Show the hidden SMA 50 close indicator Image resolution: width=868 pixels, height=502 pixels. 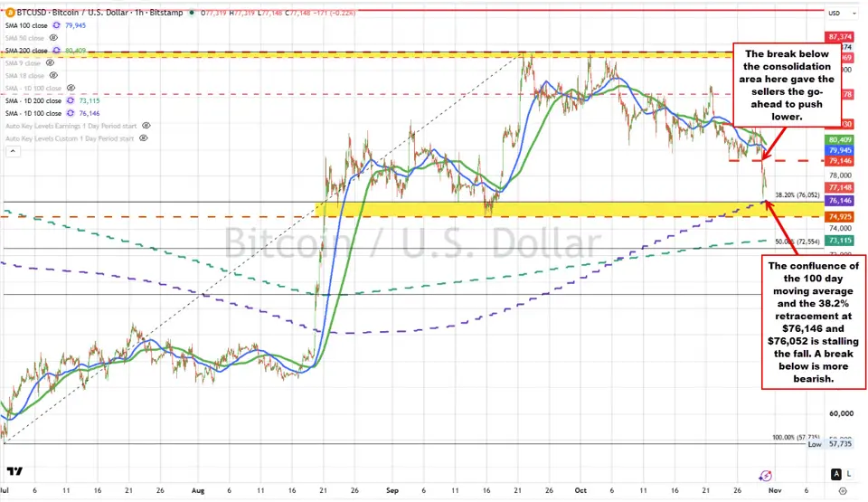click(x=53, y=38)
